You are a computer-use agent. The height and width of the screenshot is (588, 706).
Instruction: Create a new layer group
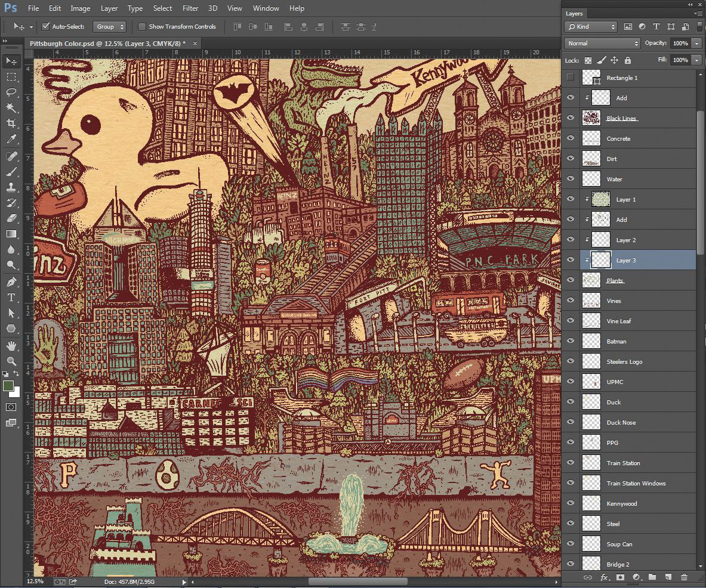click(652, 577)
